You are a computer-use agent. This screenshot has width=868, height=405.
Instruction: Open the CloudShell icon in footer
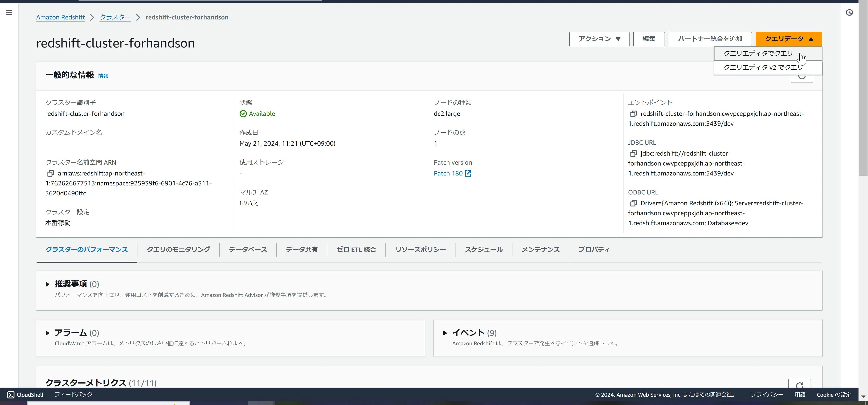[x=11, y=395]
